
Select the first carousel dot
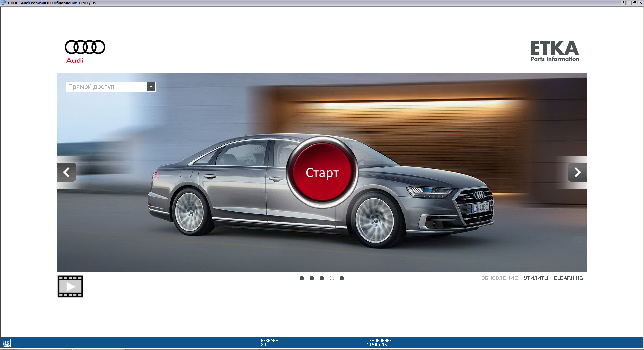point(302,278)
